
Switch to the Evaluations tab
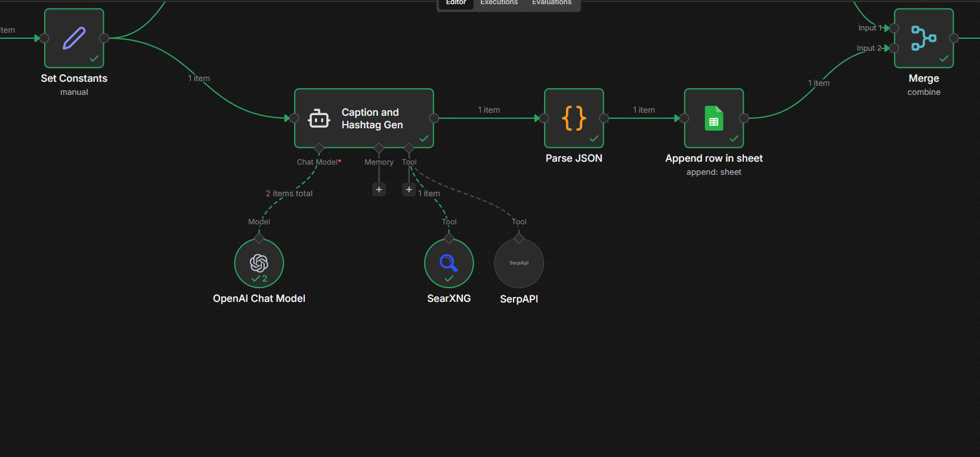point(551,3)
